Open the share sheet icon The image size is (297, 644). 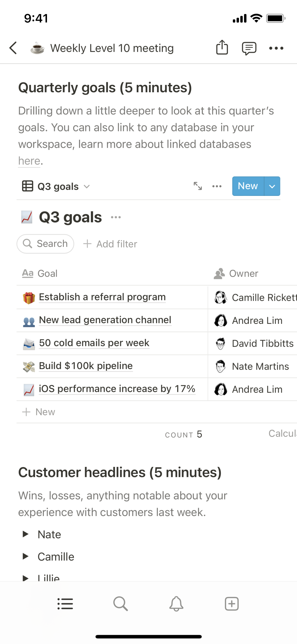tap(222, 48)
